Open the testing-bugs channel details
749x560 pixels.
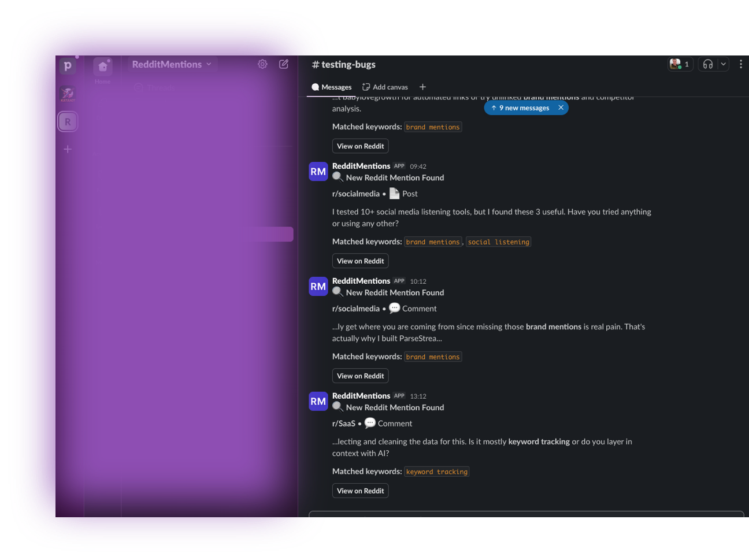[344, 65]
